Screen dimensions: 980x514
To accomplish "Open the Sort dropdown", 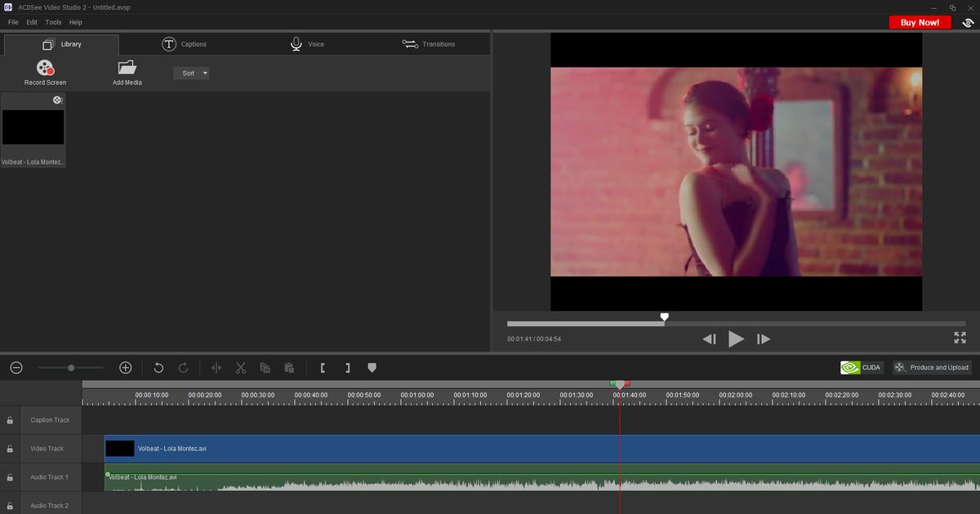I will (191, 73).
